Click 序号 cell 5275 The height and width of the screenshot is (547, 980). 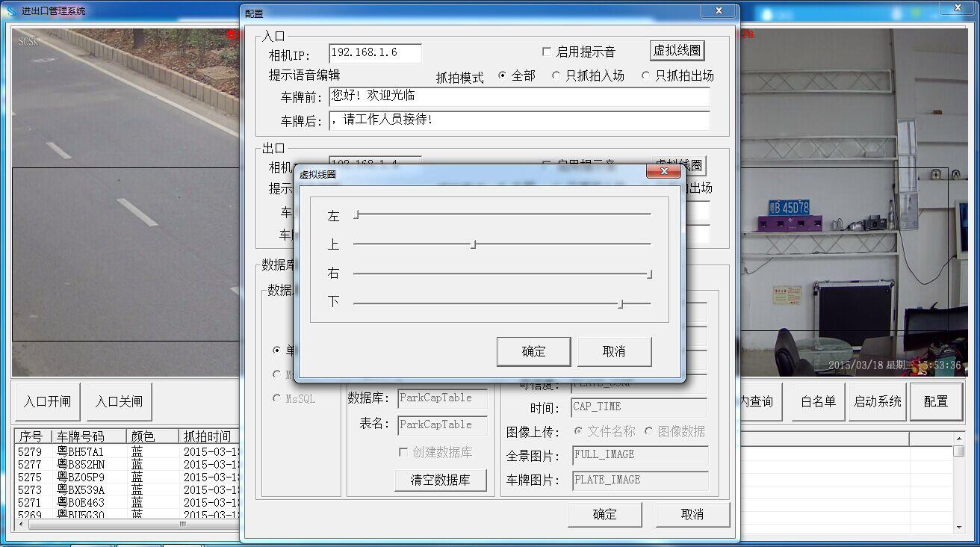coord(30,477)
